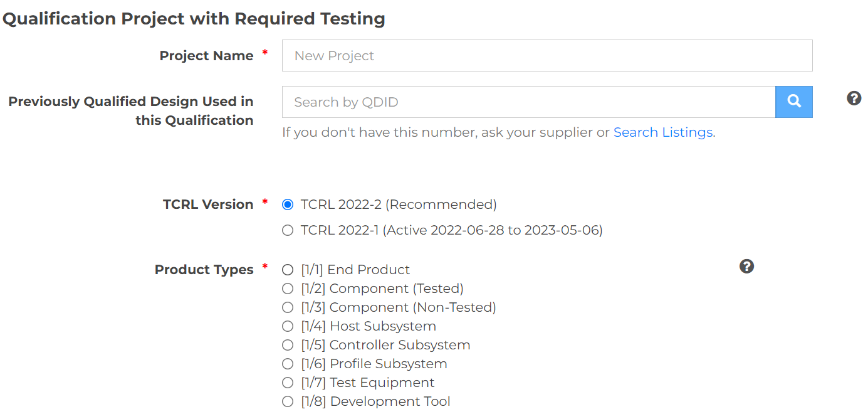Select the End Product type
This screenshot has height=419, width=868.
point(288,270)
